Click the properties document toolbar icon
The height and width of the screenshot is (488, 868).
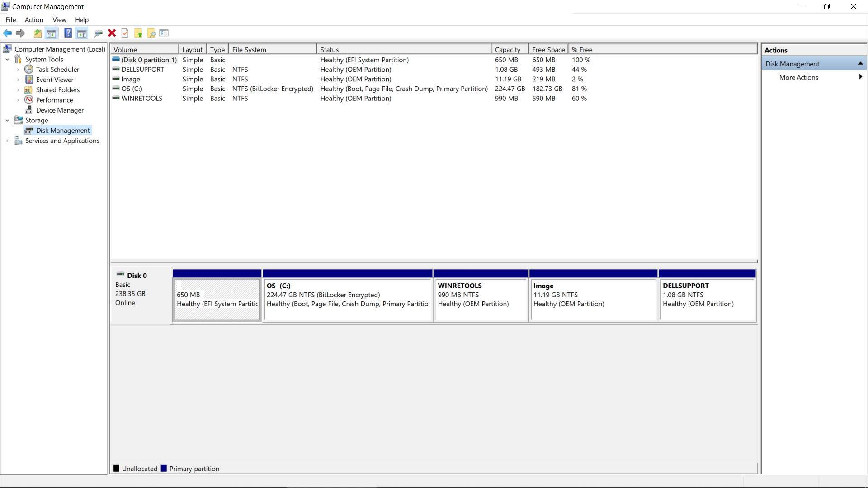[x=125, y=33]
